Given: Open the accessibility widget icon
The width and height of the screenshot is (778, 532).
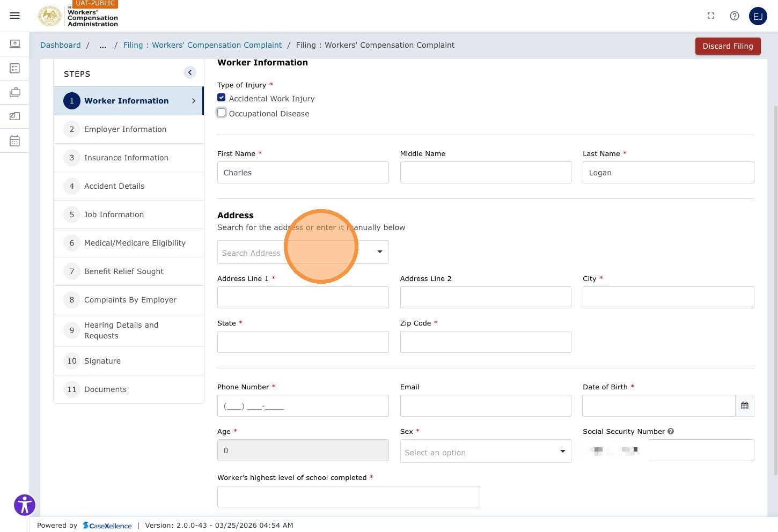Looking at the screenshot, I should pyautogui.click(x=25, y=505).
